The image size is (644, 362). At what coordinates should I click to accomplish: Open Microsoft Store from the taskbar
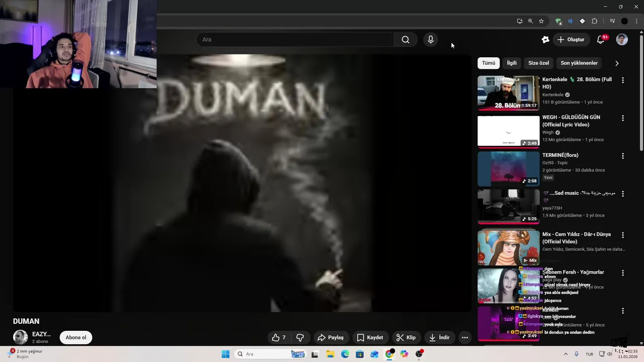click(x=359, y=354)
